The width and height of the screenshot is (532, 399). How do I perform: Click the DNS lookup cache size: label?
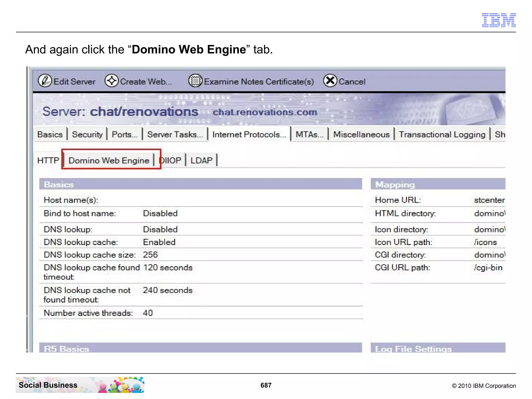[90, 255]
